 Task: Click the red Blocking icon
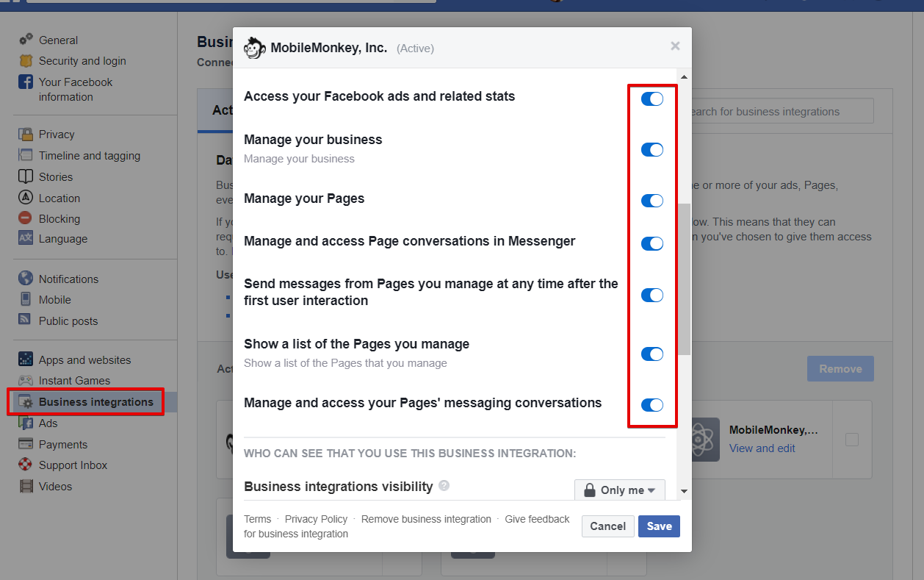click(26, 218)
